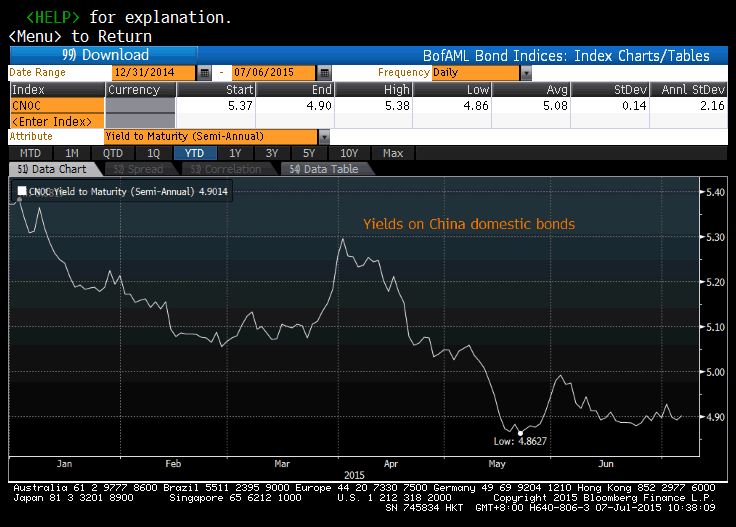Click the chart legend value 4.9014
This screenshot has height=527, width=736.
coord(213,191)
